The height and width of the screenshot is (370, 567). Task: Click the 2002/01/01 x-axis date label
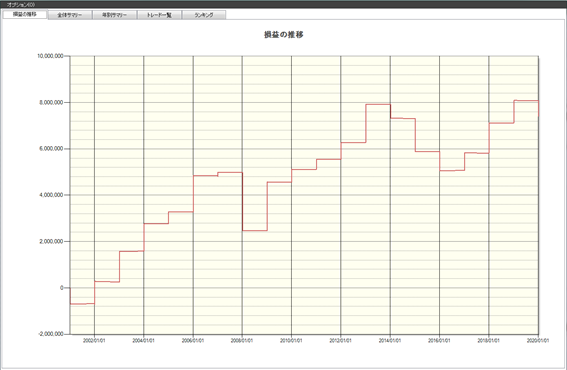pos(94,341)
